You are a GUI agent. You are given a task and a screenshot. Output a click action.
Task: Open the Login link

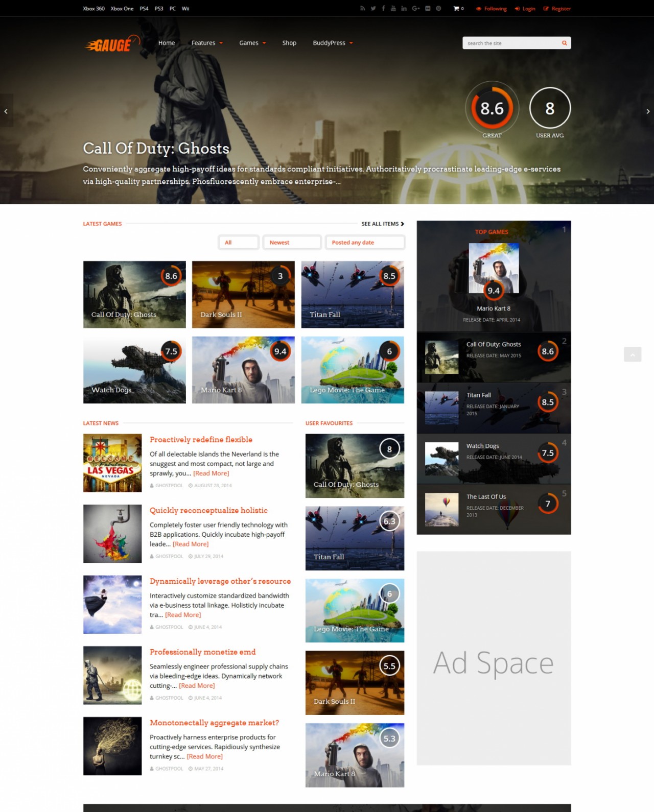[x=525, y=9]
